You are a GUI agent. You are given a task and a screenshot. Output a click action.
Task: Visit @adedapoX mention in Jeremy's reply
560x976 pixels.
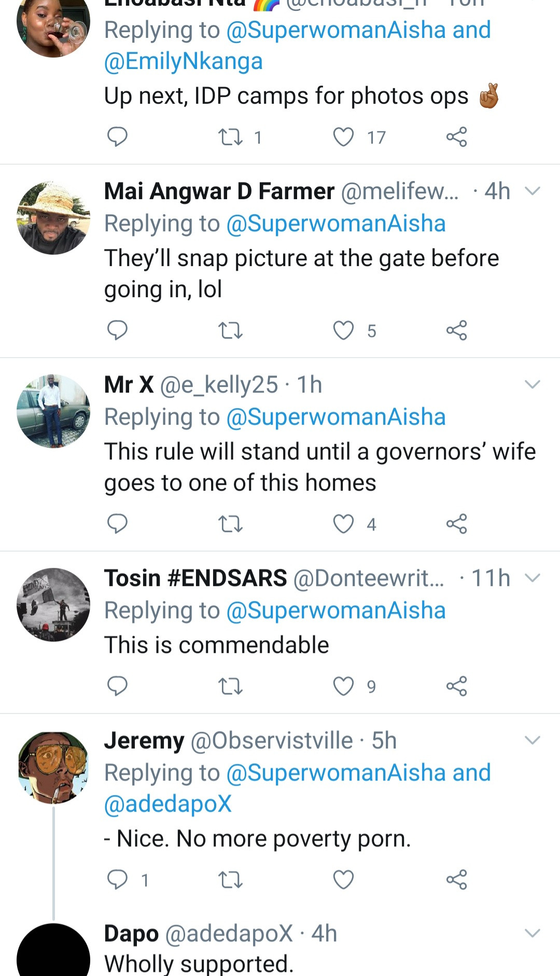(x=168, y=804)
